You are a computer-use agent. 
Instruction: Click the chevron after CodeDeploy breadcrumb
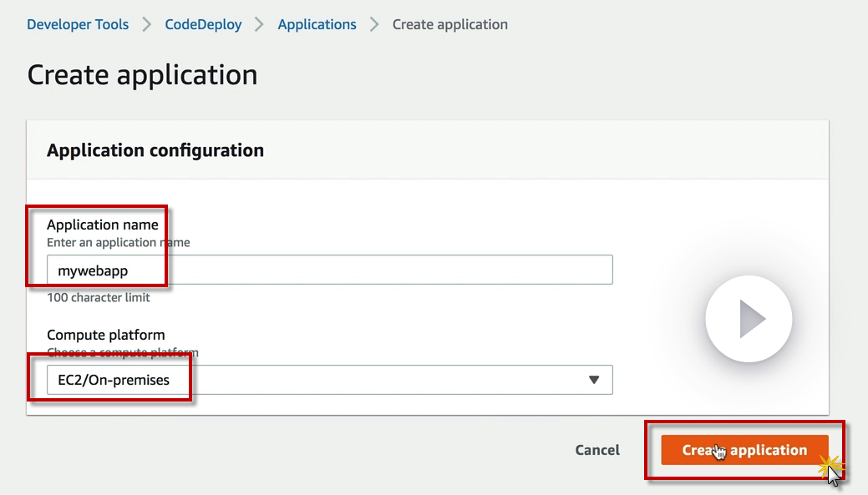tap(260, 24)
